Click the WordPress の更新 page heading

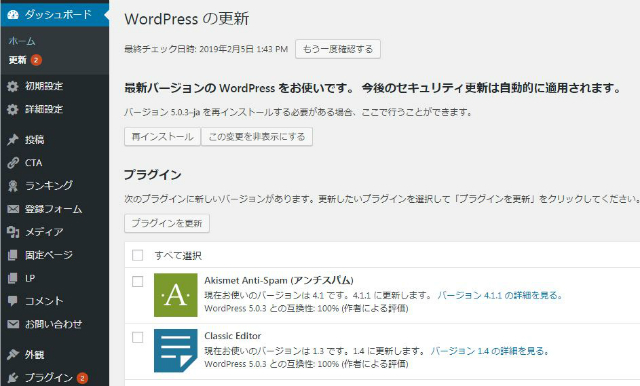pyautogui.click(x=187, y=19)
